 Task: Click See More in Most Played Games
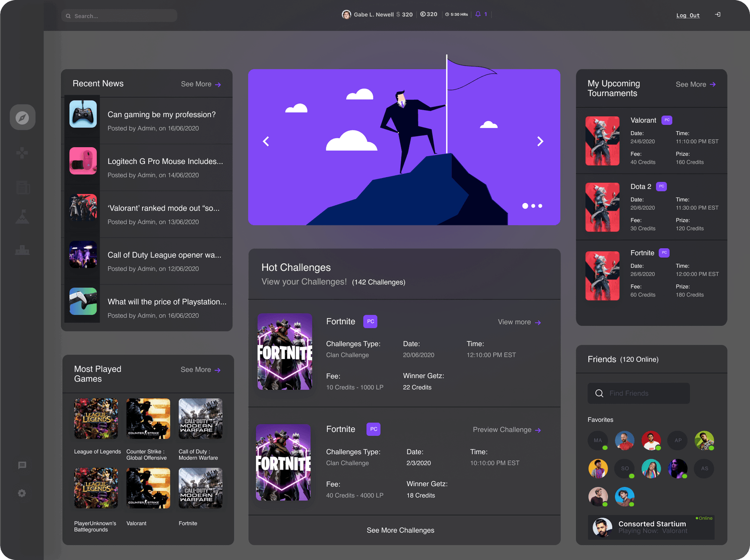click(x=200, y=370)
